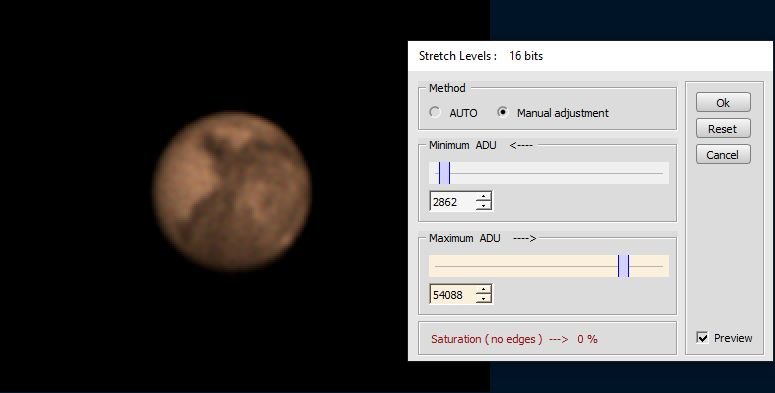Increase Minimum ADU with the up stepper arrow

pos(484,197)
